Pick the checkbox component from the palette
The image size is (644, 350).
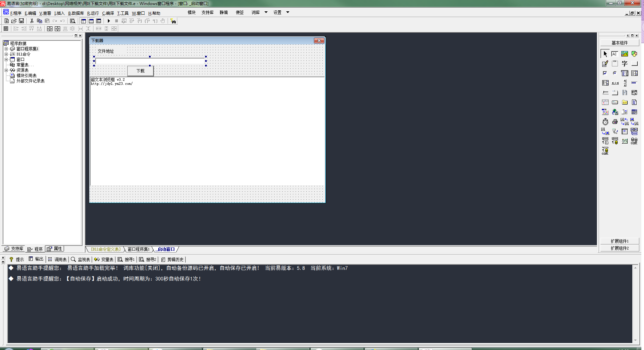coord(605,73)
